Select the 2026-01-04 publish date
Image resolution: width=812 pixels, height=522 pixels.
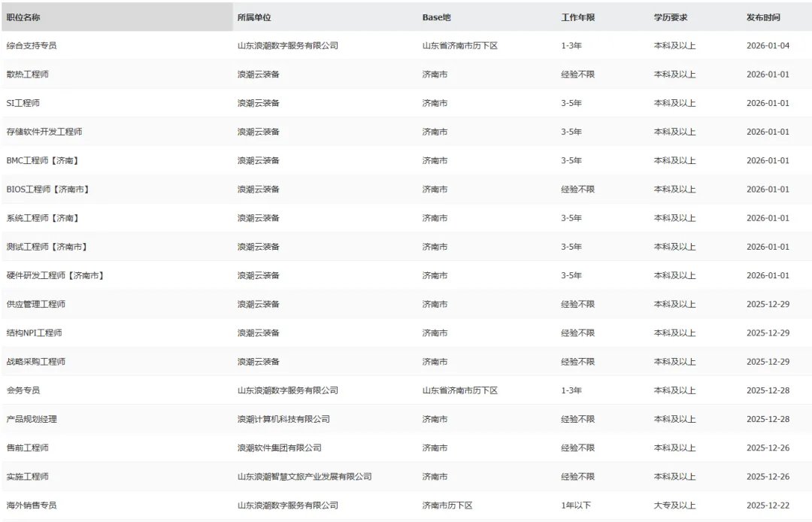tap(768, 46)
